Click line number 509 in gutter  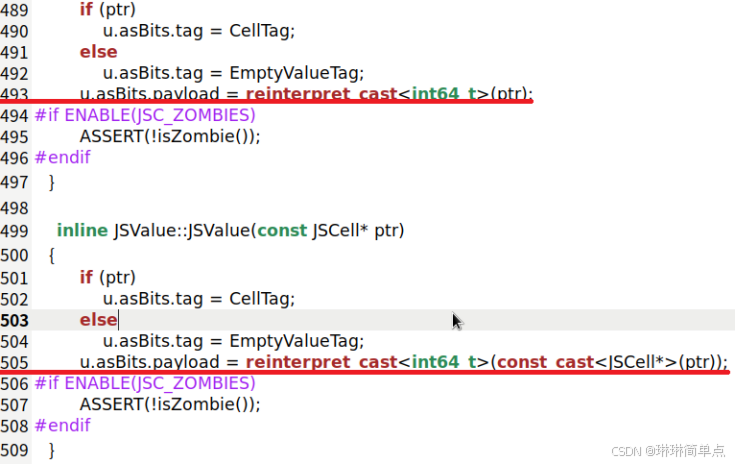click(x=15, y=450)
